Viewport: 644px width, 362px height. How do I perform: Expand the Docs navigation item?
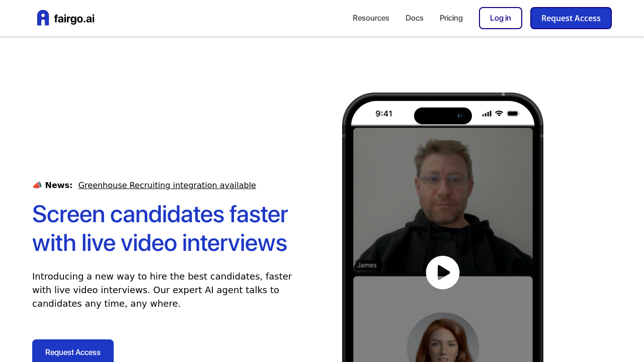(x=414, y=18)
